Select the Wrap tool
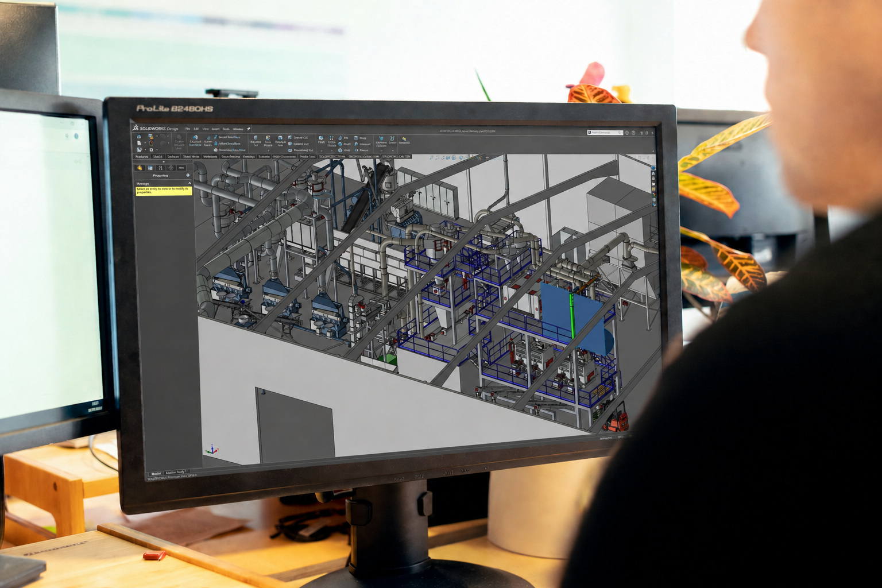The image size is (882, 588). 360,138
